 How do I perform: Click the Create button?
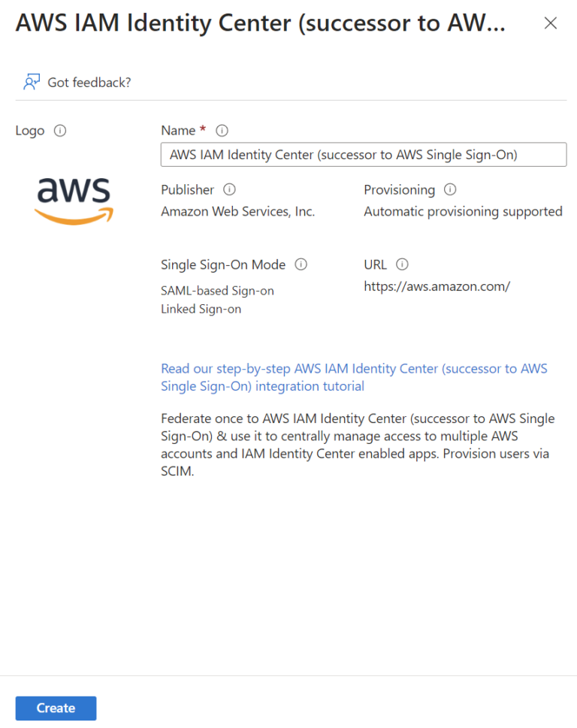point(55,708)
